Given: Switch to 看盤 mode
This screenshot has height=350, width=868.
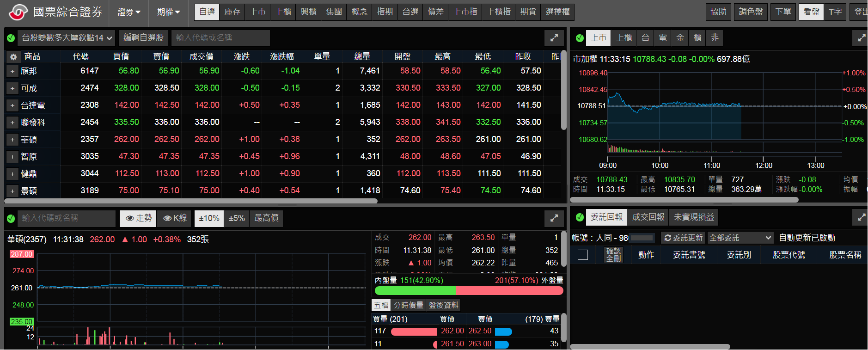Looking at the screenshot, I should pyautogui.click(x=811, y=12).
